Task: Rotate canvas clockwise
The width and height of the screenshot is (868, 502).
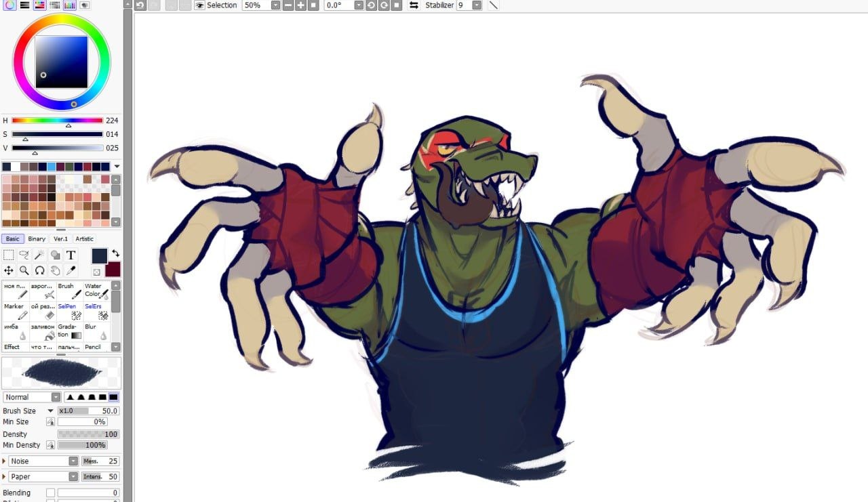Action: tap(384, 5)
